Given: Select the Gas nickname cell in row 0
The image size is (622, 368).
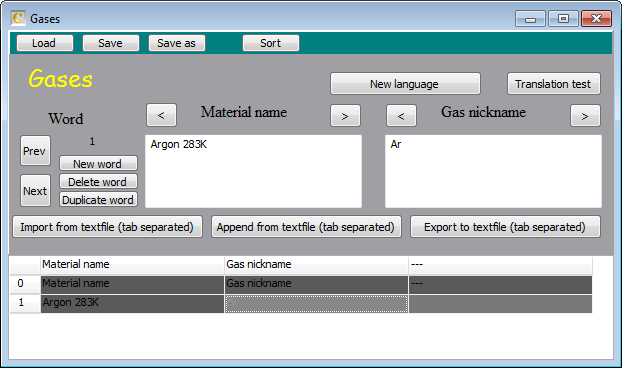Looking at the screenshot, I should (x=316, y=284).
